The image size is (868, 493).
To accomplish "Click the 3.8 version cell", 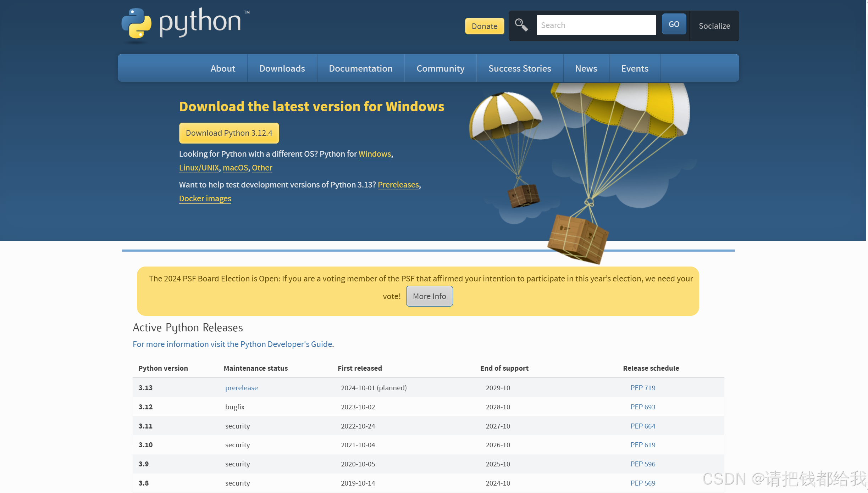I will coord(144,483).
